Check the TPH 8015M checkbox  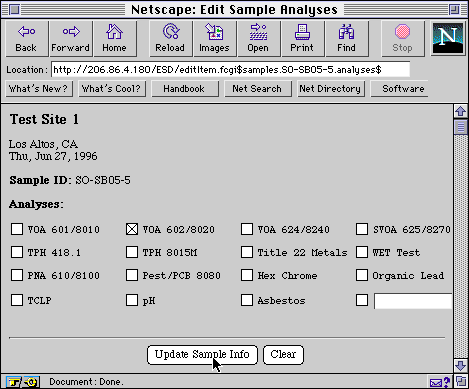[132, 252]
